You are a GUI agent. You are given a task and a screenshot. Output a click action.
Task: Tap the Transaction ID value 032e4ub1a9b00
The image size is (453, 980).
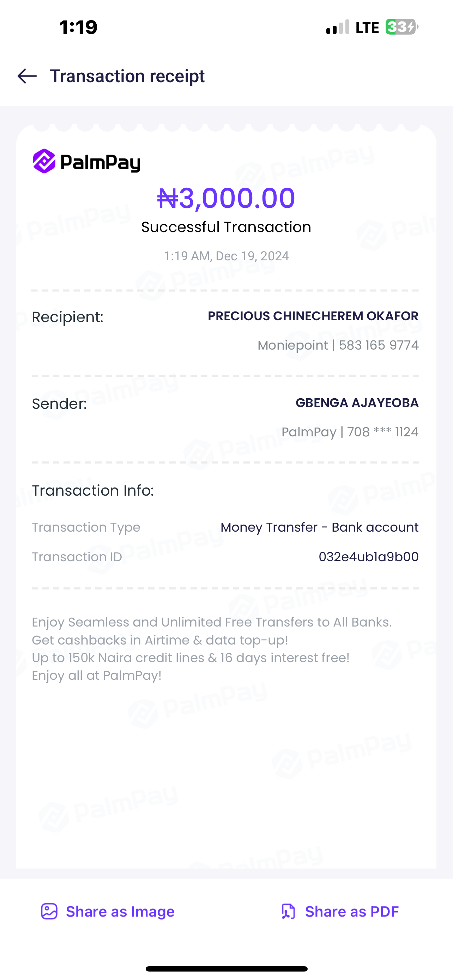point(368,557)
